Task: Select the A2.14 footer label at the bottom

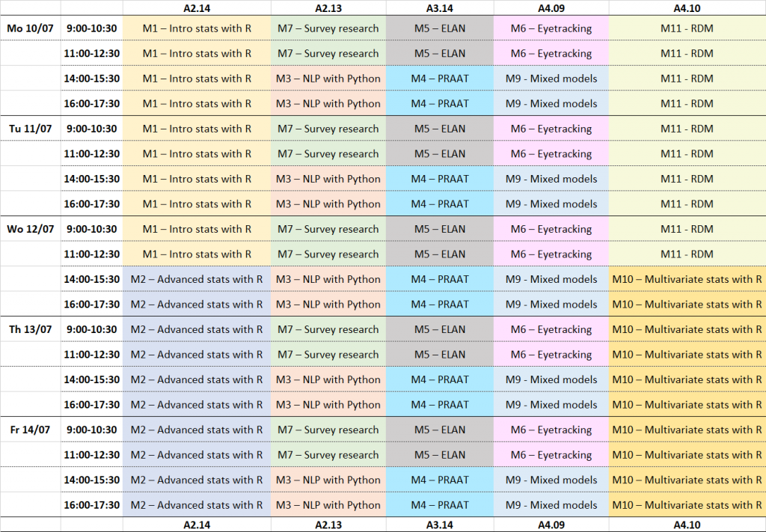Action: pos(197,525)
